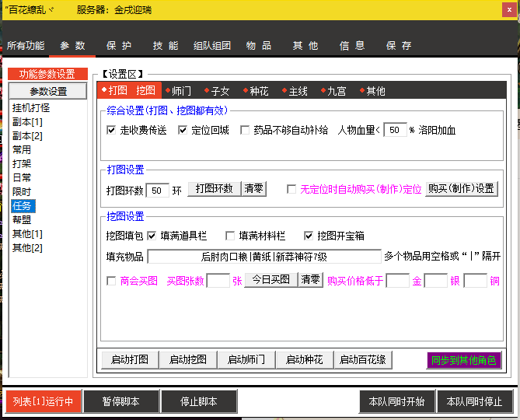Viewport: 520px width, 420px height.
Task: Select 挂机打怪 in the sidebar list
Action: pos(31,108)
